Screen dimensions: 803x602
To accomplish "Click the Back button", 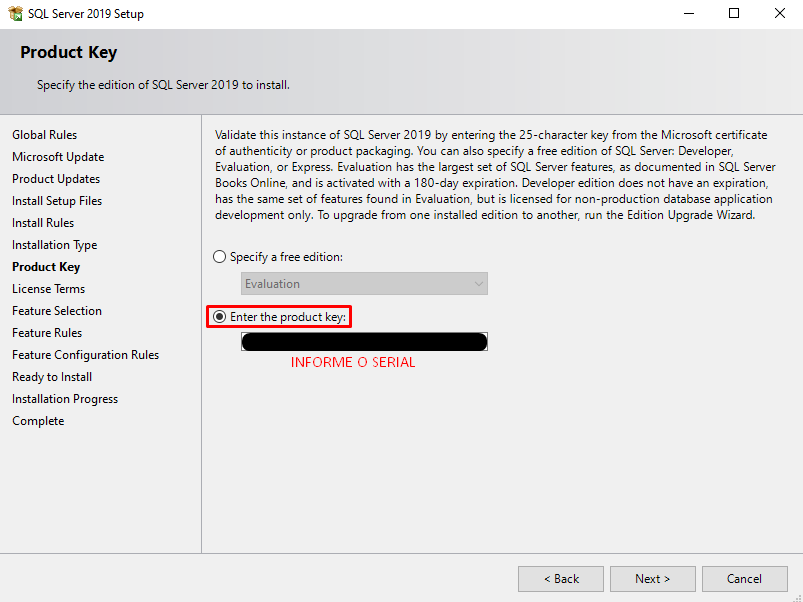I will click(561, 579).
